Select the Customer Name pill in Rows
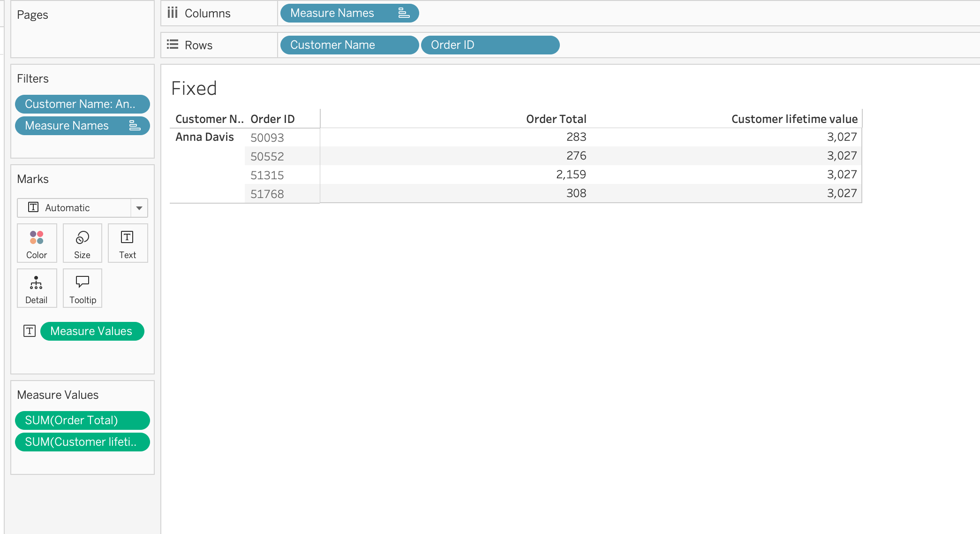The width and height of the screenshot is (980, 534). click(349, 45)
